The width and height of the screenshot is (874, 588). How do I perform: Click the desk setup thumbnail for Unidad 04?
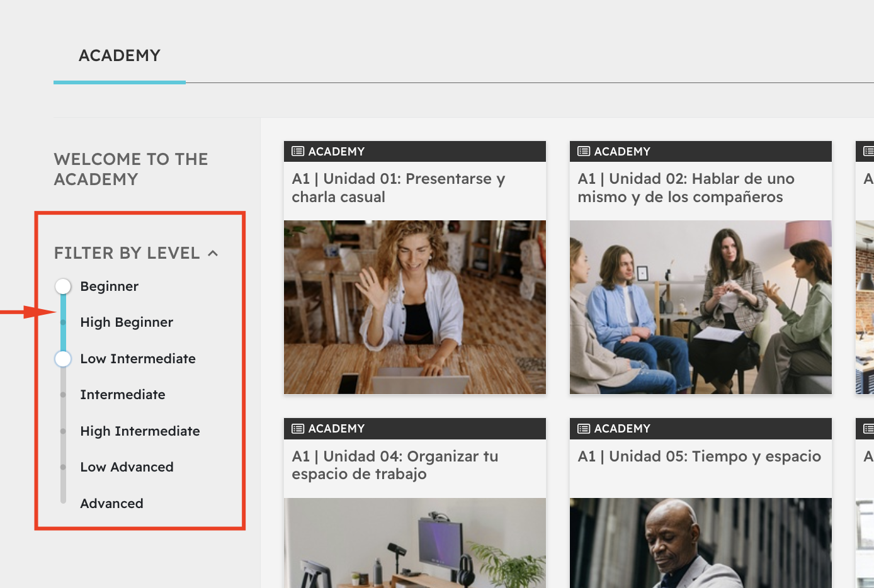point(415,543)
